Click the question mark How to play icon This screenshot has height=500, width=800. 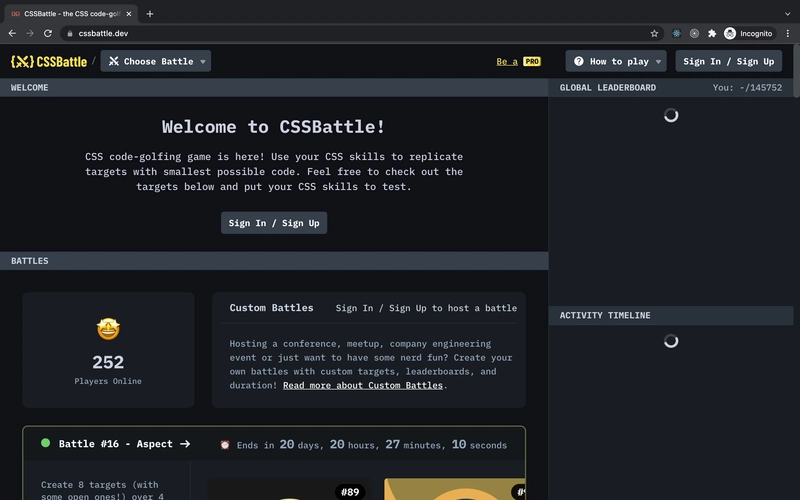point(579,61)
